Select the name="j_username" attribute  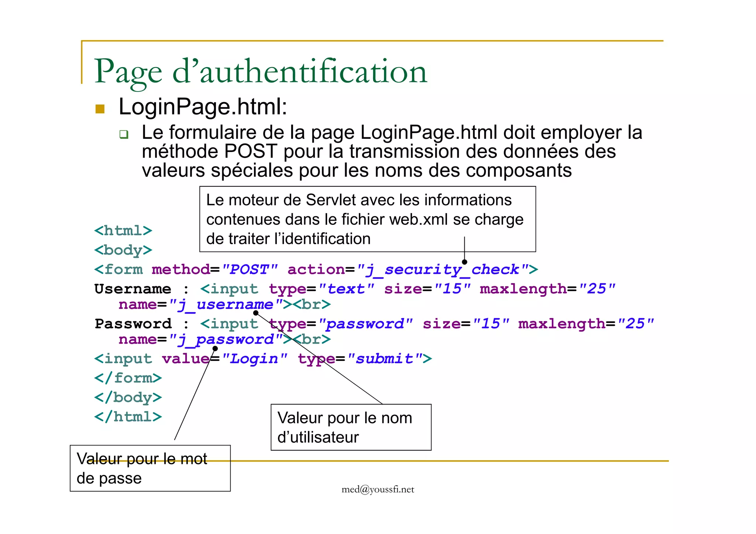pos(201,305)
